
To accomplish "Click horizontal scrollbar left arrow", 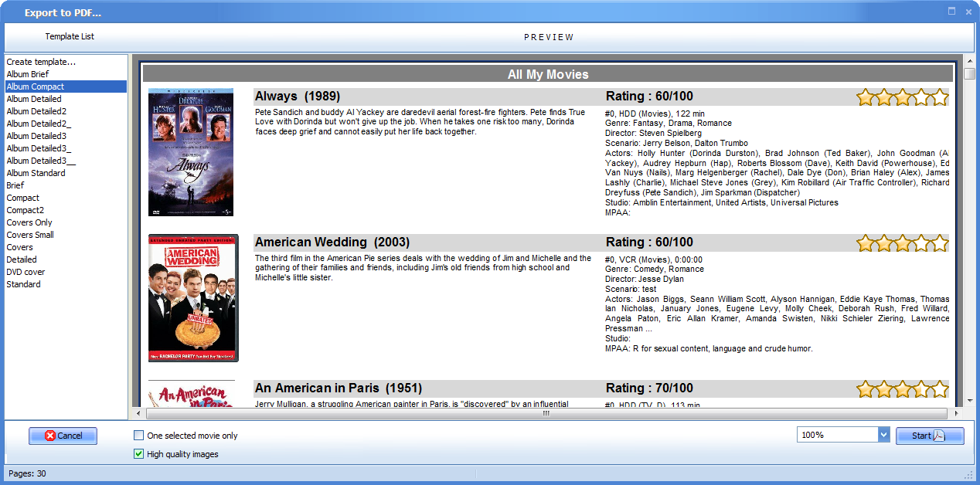I will tap(140, 413).
